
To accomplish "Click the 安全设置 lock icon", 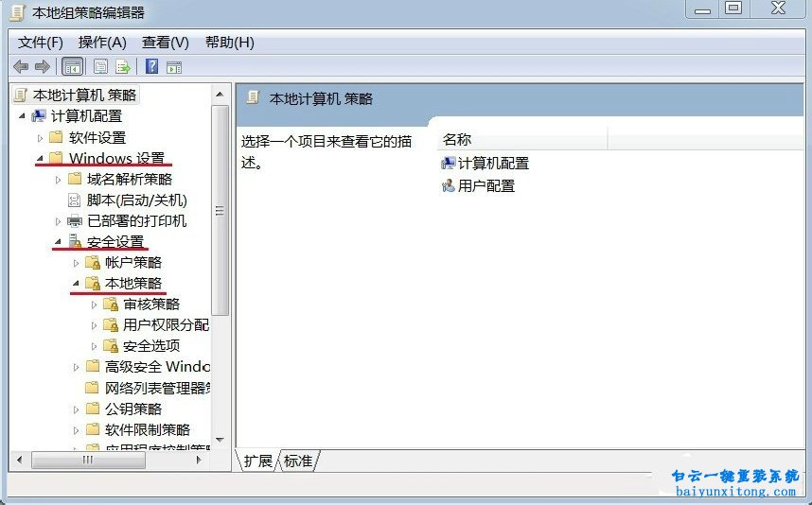I will pos(75,242).
